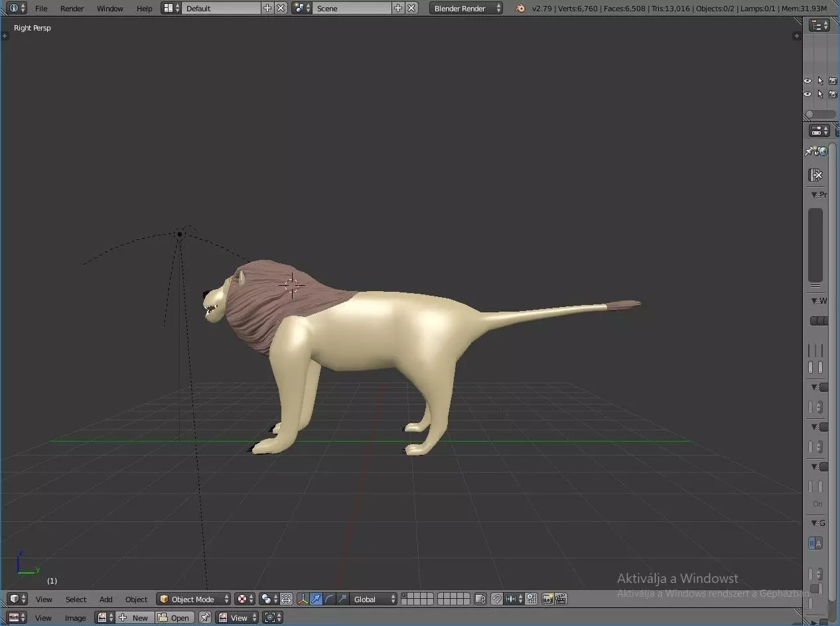840x626 pixels.
Task: Open the Outliner editor type selector
Action: [820, 25]
